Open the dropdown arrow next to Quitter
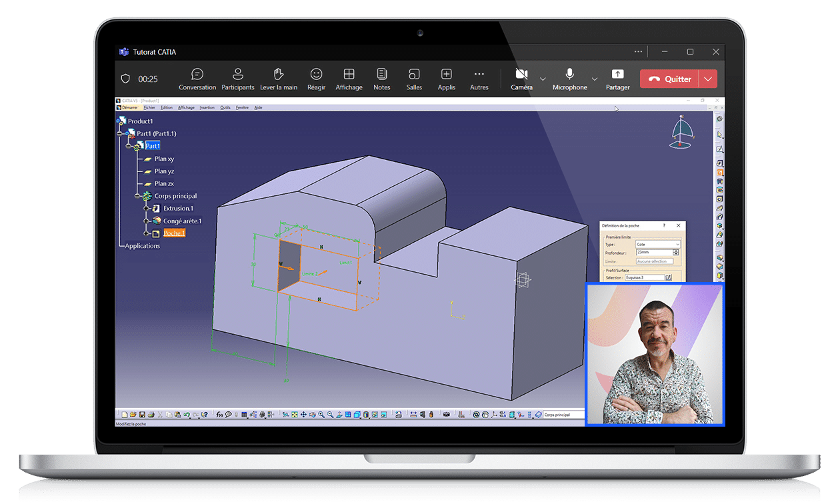840x504 pixels. pos(708,79)
